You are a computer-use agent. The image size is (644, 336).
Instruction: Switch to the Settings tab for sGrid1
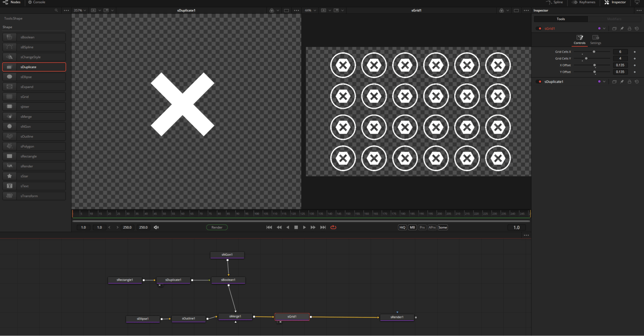(595, 39)
